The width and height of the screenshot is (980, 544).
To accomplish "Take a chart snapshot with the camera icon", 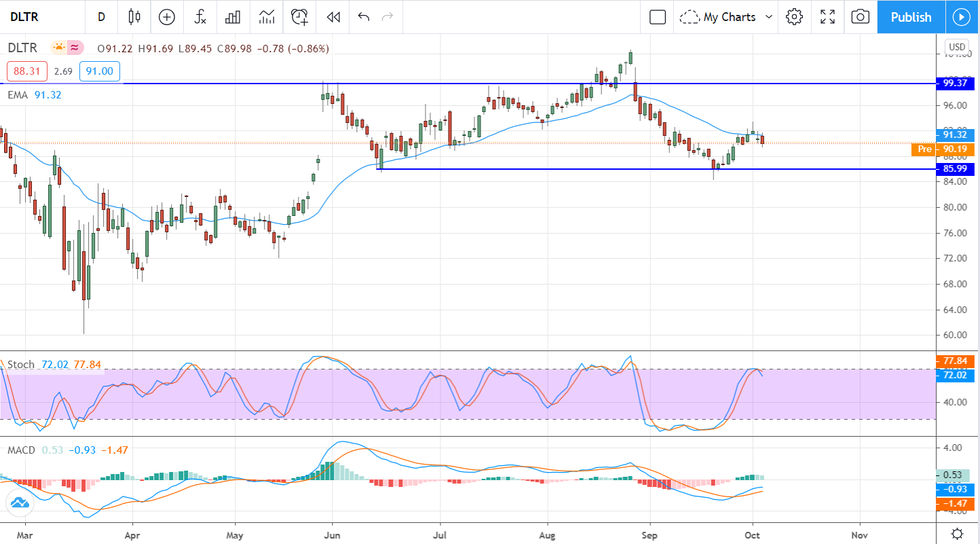I will pos(860,17).
